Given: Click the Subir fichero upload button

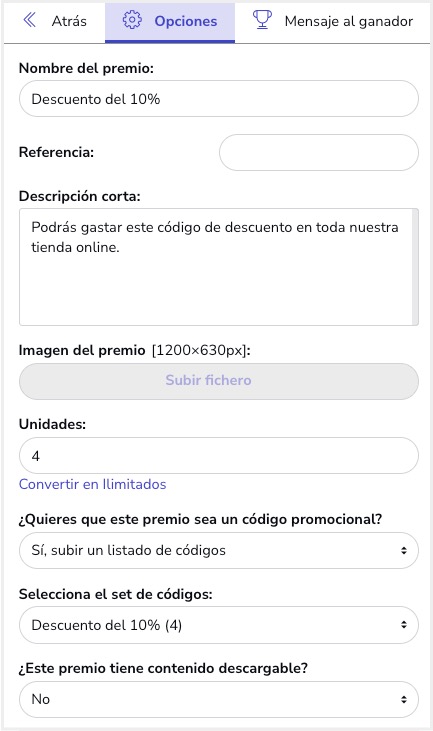Looking at the screenshot, I should tap(219, 381).
